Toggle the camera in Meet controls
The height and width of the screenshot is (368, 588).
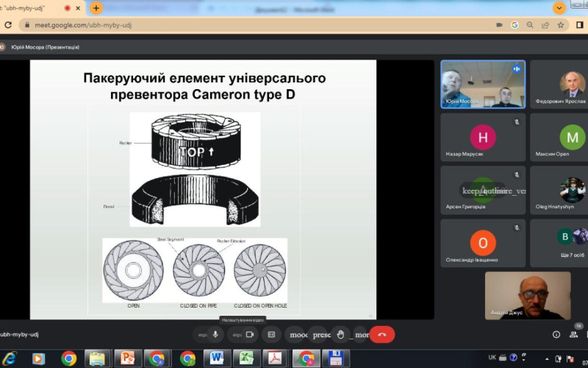pos(250,335)
